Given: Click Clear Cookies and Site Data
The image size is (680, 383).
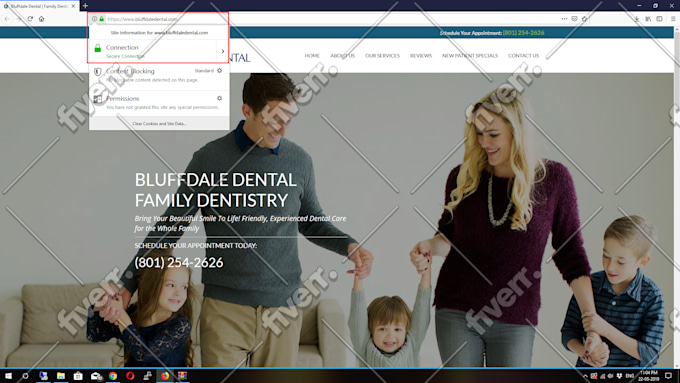Looking at the screenshot, I should [159, 124].
